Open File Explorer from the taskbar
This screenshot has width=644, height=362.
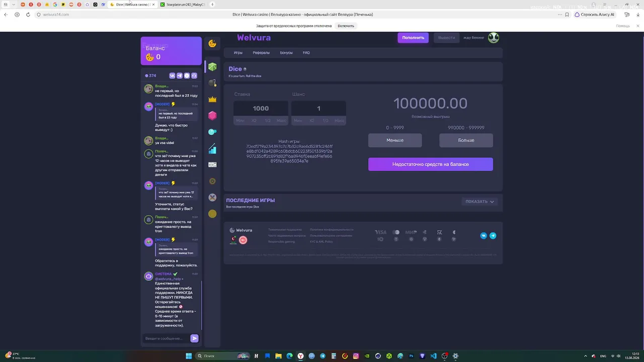(x=278, y=356)
